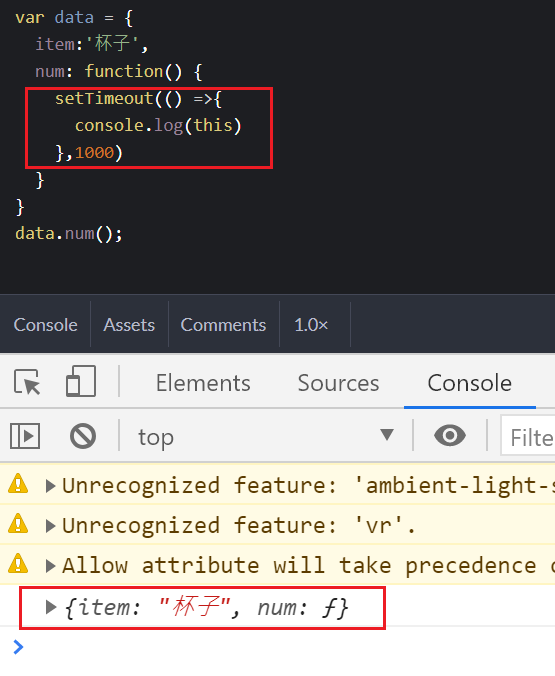Show the console sidebar panel icon
Image resolution: width=555 pixels, height=676 pixels.
25,436
